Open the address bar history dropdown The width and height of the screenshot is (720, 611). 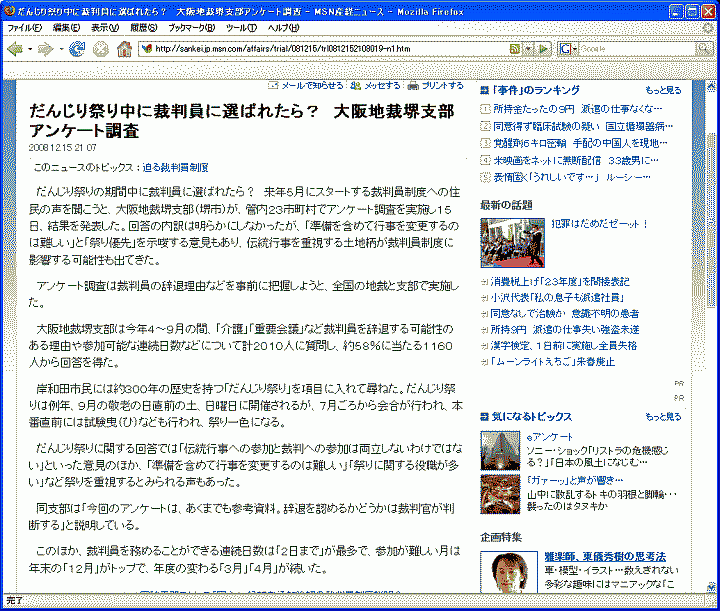(527, 49)
